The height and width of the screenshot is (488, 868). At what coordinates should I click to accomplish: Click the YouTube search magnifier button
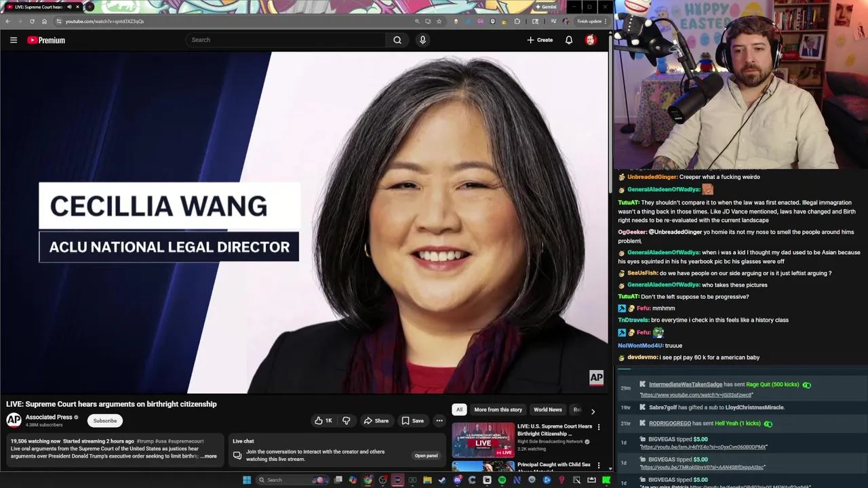pos(397,40)
